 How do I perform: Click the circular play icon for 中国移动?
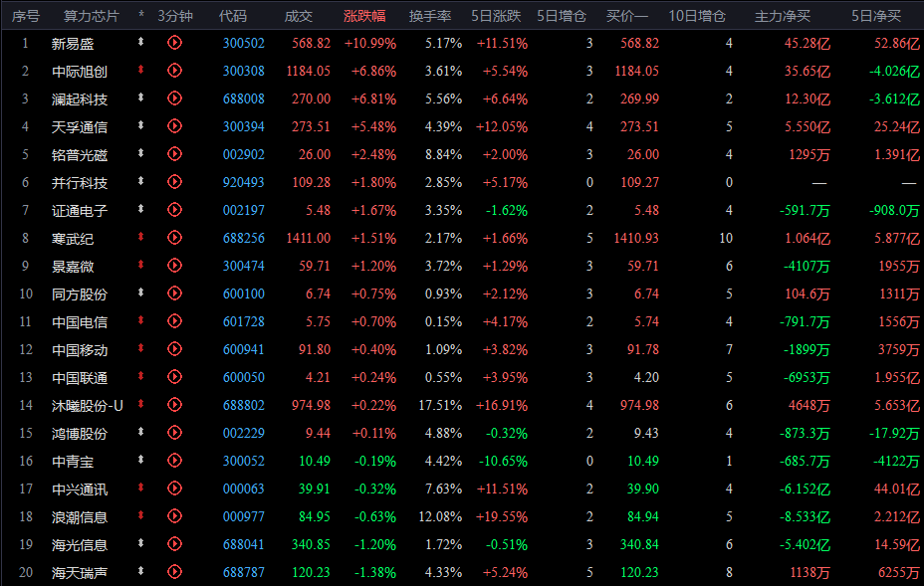(174, 348)
